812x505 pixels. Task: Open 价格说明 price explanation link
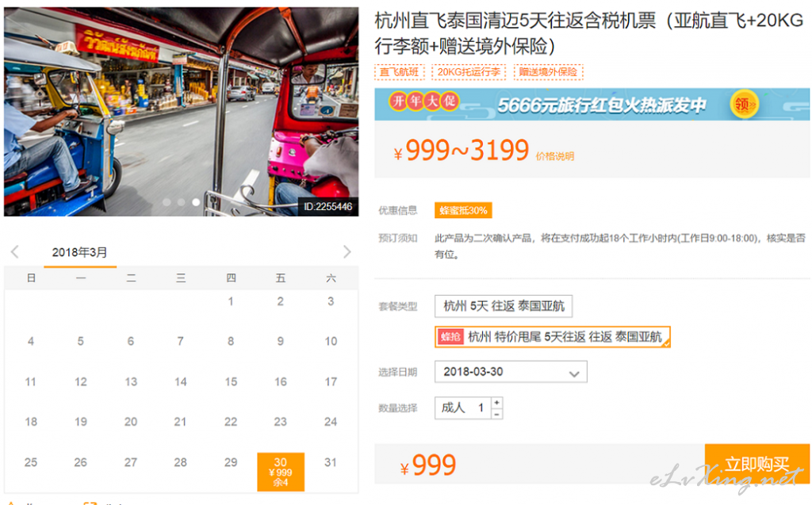554,156
